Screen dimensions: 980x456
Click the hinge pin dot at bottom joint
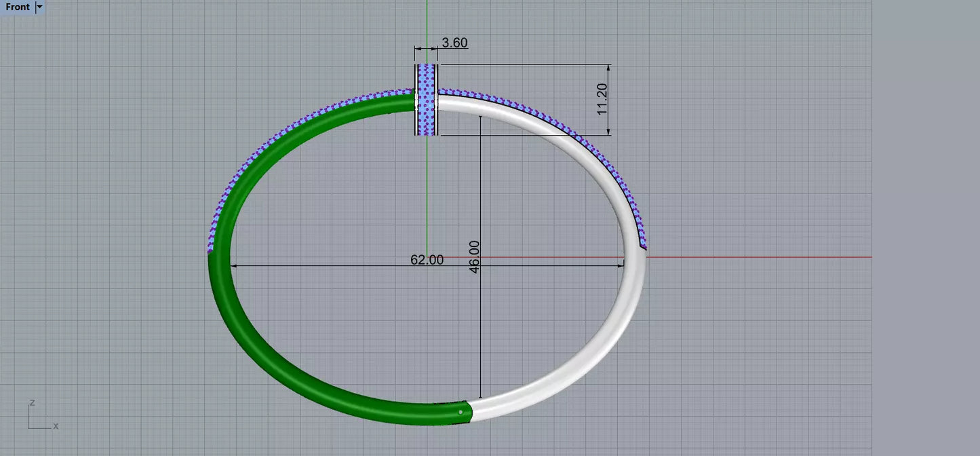coord(461,412)
